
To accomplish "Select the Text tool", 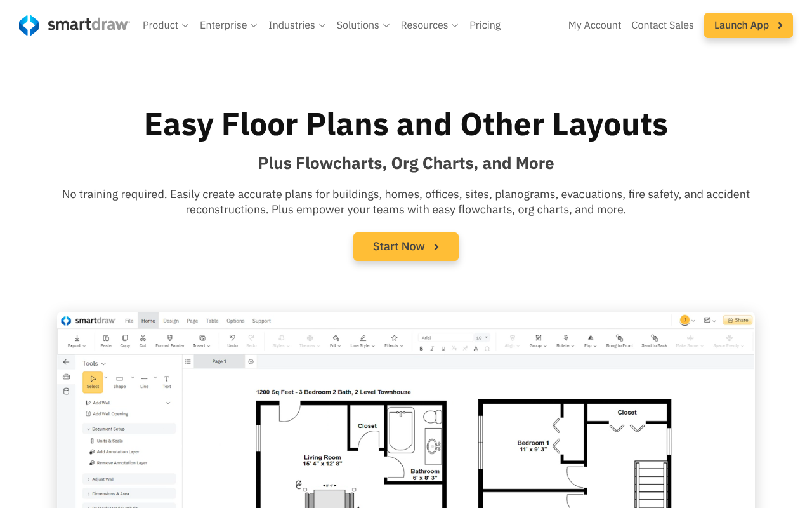I will coord(166,379).
